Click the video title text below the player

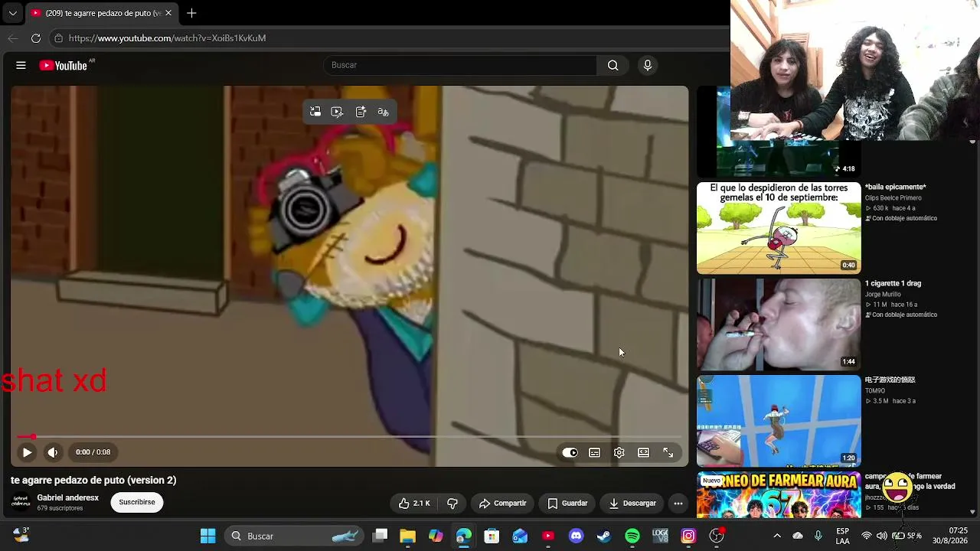tap(93, 481)
